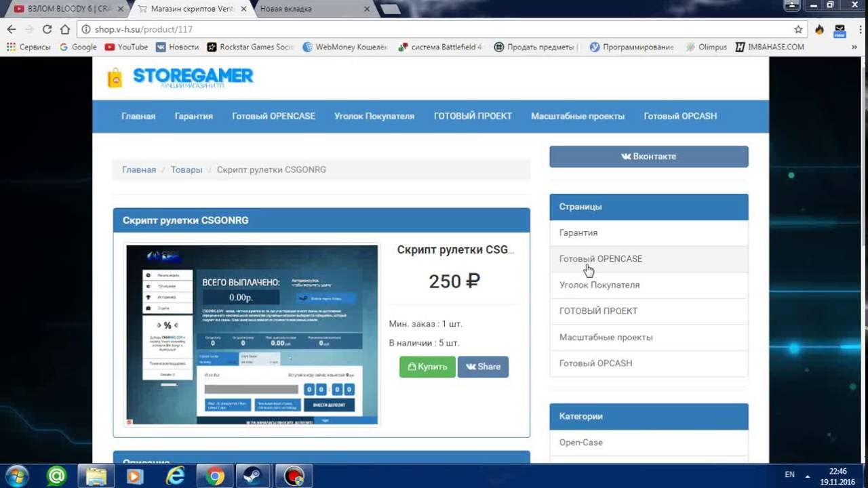The width and height of the screenshot is (868, 488).
Task: Click the Скрипт рулетки CSG... product title
Action: (x=456, y=249)
